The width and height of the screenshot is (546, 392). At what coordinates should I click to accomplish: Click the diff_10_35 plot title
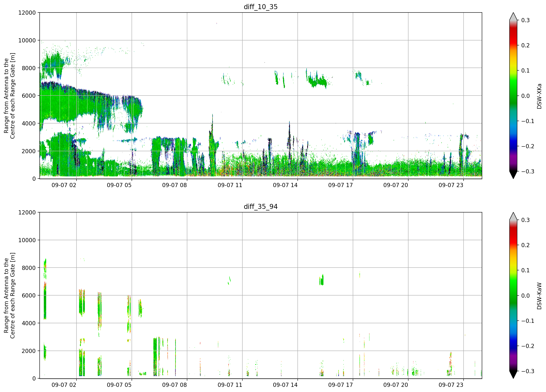click(260, 7)
